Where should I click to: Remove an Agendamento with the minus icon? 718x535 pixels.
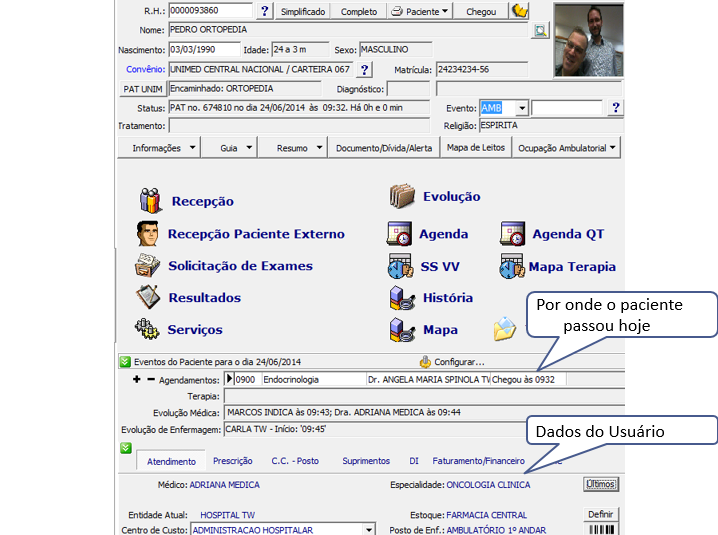(x=151, y=379)
